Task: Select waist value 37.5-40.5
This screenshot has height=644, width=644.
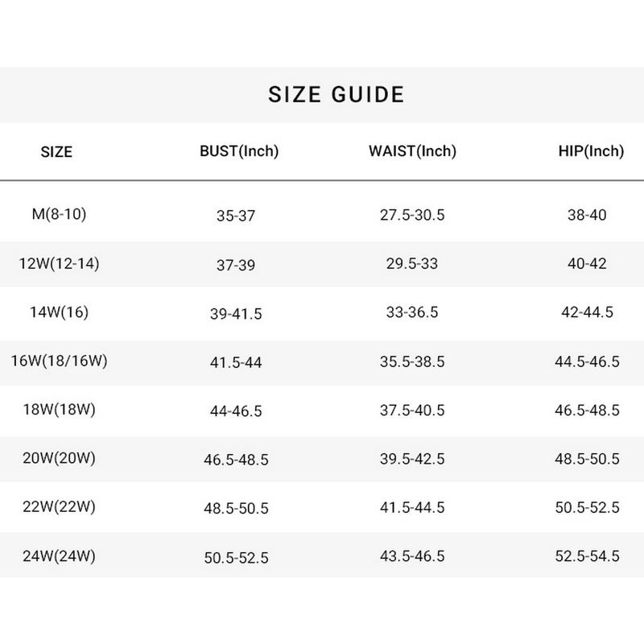Action: pos(412,410)
